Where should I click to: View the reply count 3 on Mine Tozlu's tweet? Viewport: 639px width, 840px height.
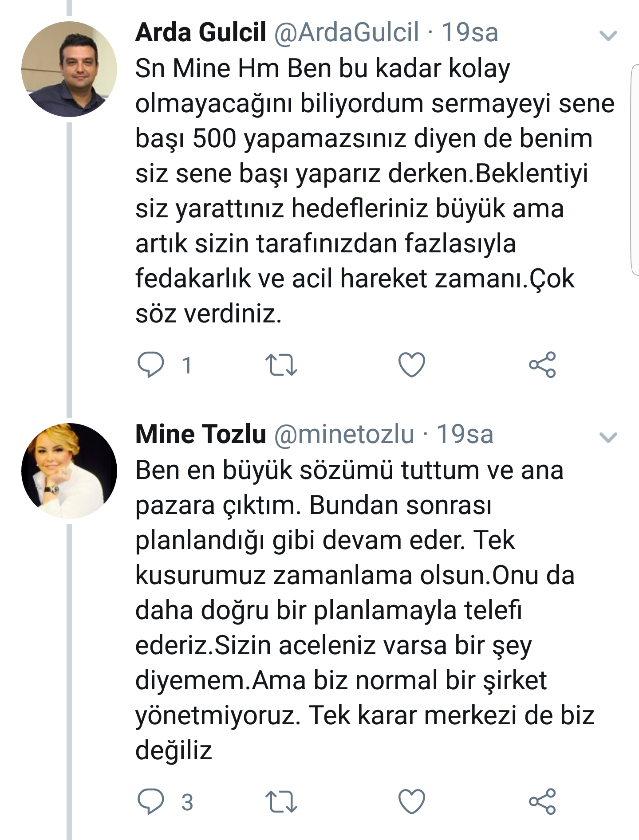click(x=187, y=802)
